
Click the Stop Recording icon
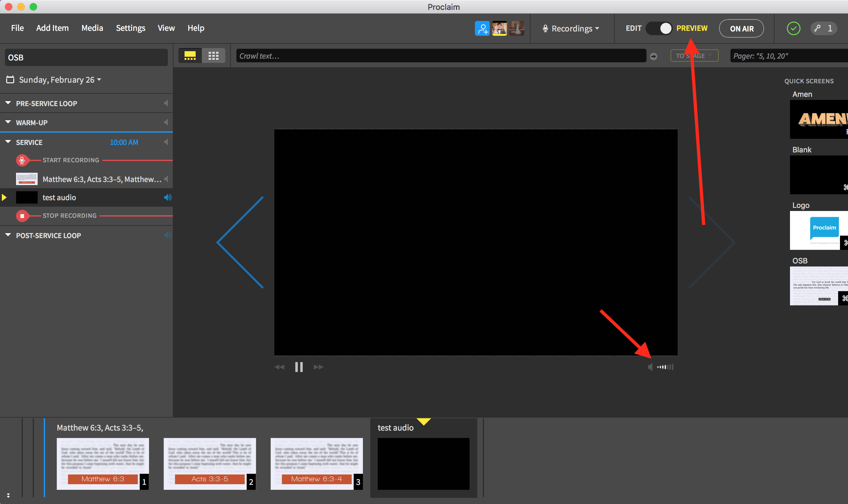(22, 216)
